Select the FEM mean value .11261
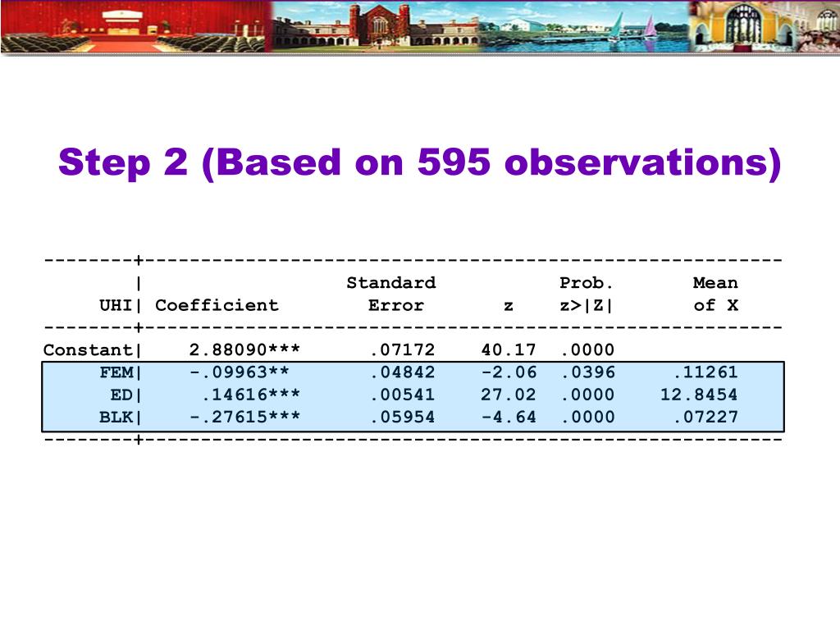Viewport: 840px width, 630px height. [x=705, y=372]
